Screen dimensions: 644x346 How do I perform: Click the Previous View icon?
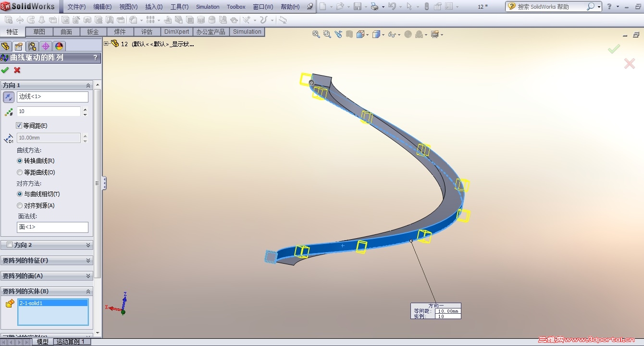tap(338, 34)
